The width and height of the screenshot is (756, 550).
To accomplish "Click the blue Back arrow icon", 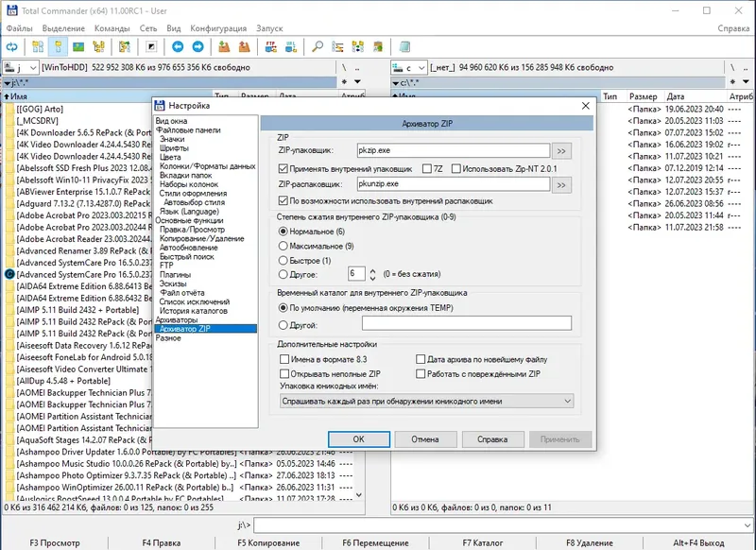I will pos(179,46).
